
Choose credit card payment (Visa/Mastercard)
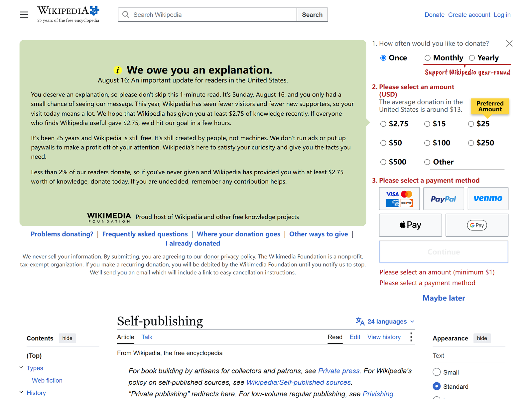[399, 199]
